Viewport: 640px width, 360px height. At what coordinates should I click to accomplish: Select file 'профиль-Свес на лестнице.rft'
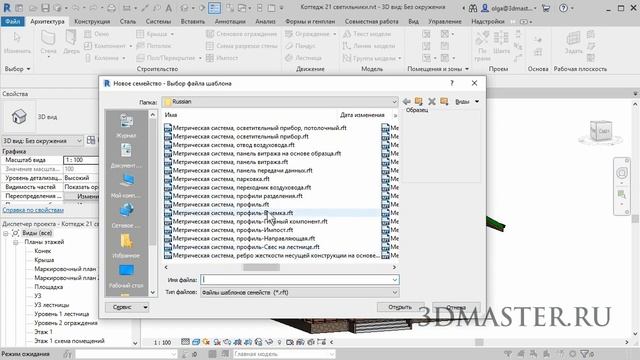(246, 247)
